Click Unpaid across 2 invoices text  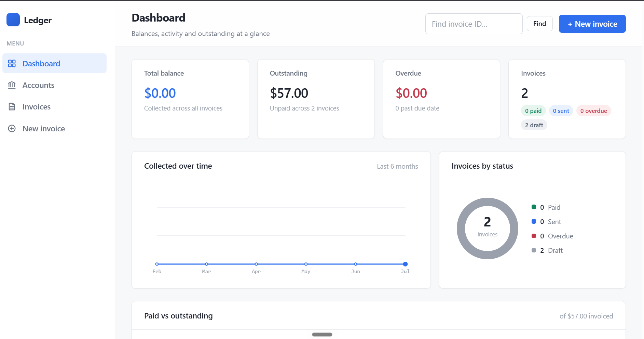pyautogui.click(x=304, y=108)
